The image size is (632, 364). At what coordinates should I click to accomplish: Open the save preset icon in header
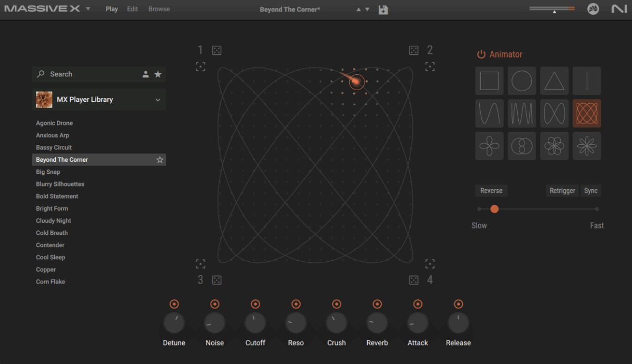(383, 9)
